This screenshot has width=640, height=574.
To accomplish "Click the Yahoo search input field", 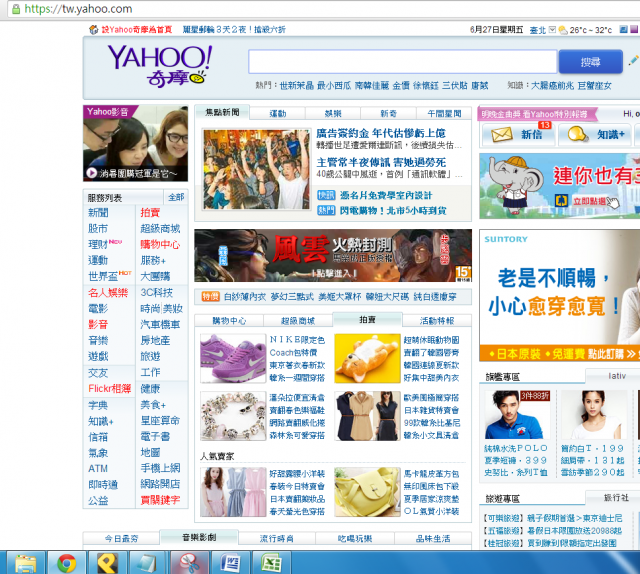I will (402, 62).
